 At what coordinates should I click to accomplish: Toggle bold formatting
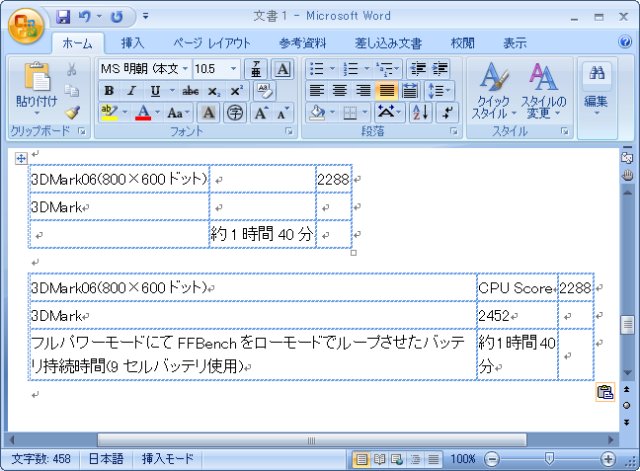tap(109, 91)
